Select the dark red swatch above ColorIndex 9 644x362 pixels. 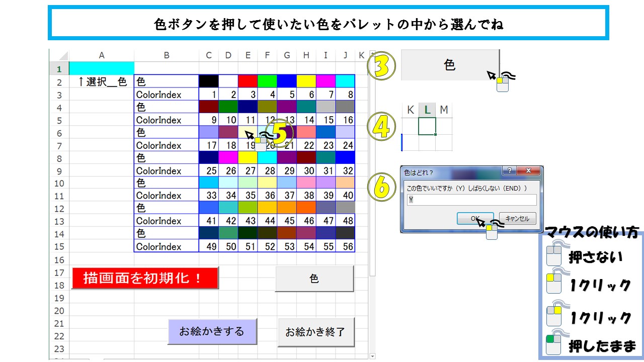(x=209, y=107)
